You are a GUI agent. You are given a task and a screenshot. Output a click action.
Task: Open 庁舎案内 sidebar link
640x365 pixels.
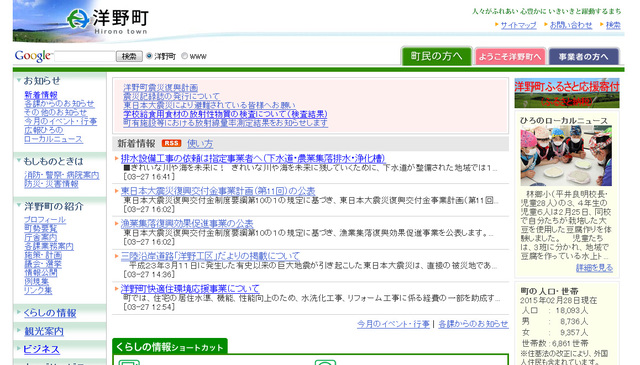40,238
